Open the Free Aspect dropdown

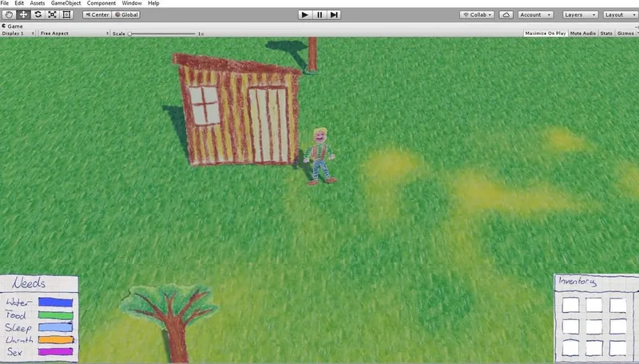pyautogui.click(x=74, y=34)
